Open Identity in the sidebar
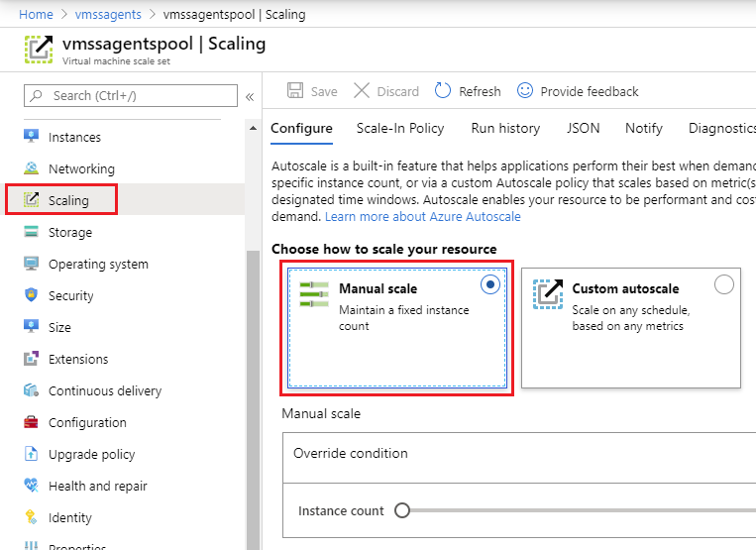This screenshot has width=756, height=550. 70,517
